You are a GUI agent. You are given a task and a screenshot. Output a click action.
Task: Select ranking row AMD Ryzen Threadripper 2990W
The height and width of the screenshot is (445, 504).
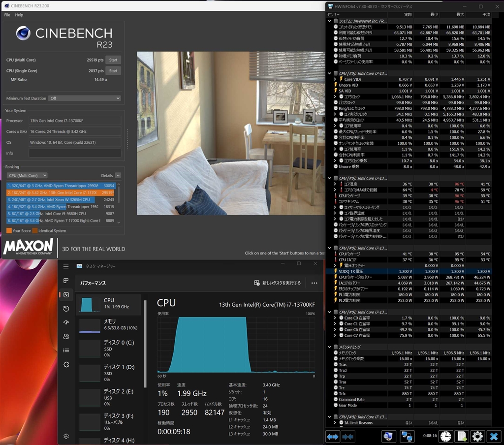61,186
